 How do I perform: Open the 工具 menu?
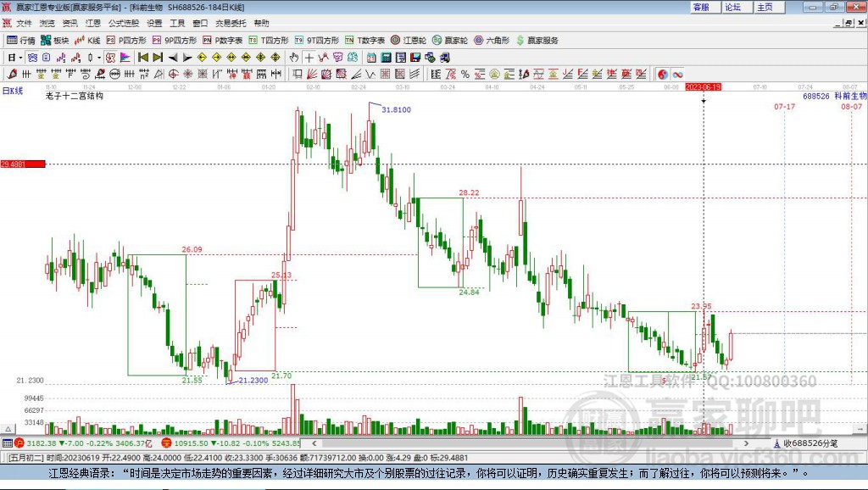coord(177,23)
